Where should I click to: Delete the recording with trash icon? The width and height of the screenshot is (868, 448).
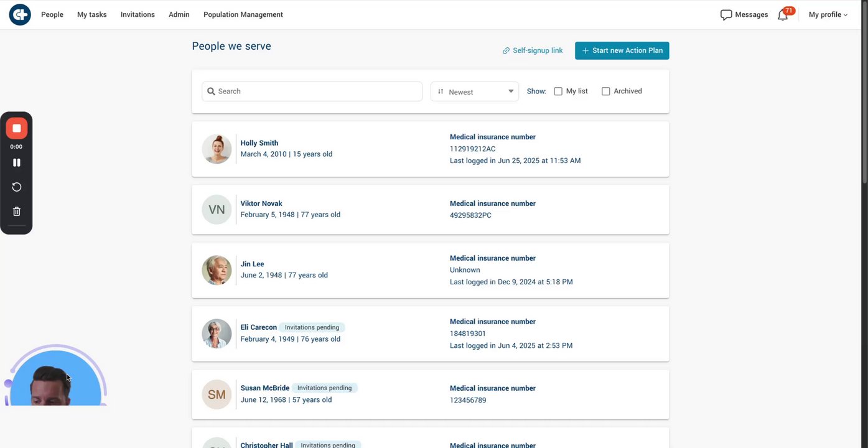pyautogui.click(x=17, y=212)
